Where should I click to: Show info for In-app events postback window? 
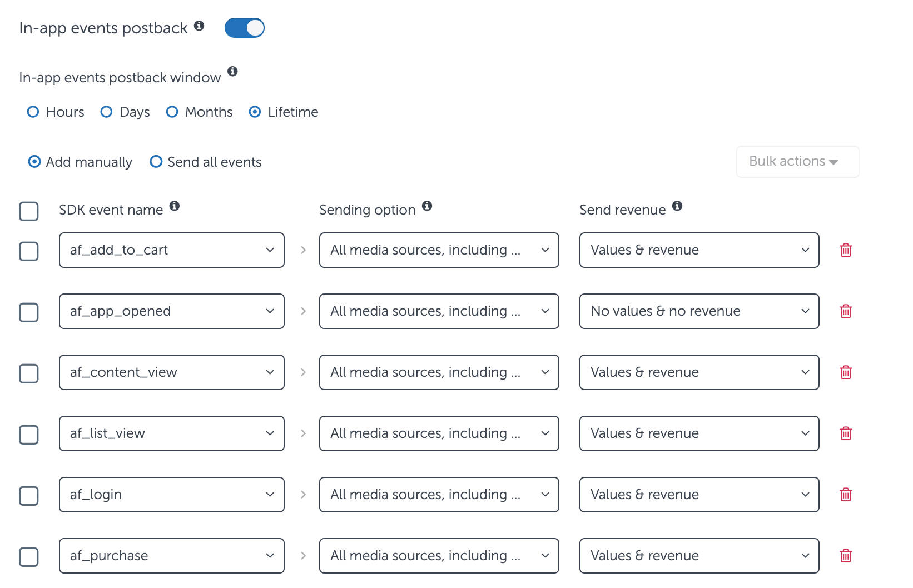232,71
